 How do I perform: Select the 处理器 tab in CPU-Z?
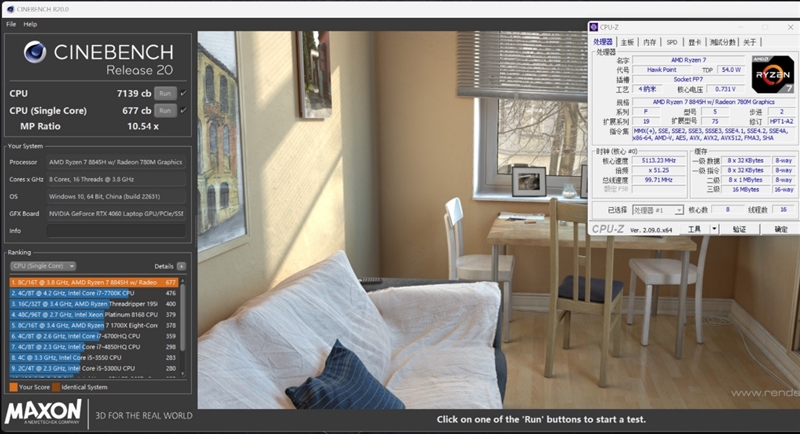[x=603, y=42]
